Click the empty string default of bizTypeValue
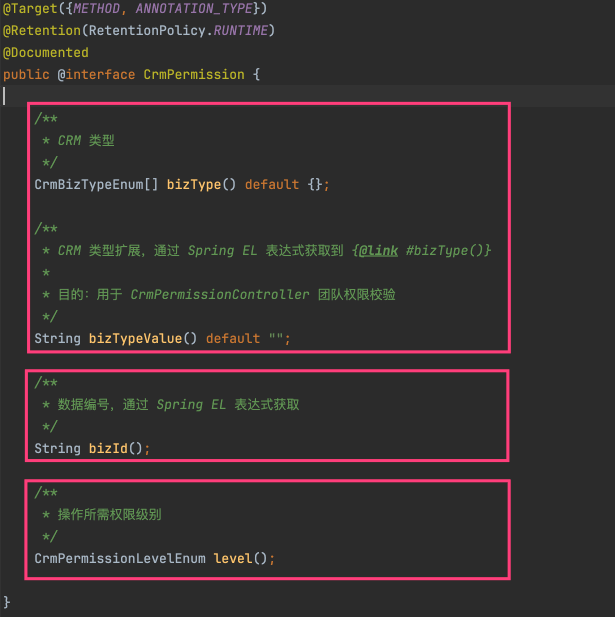The height and width of the screenshot is (617, 615). tap(275, 338)
